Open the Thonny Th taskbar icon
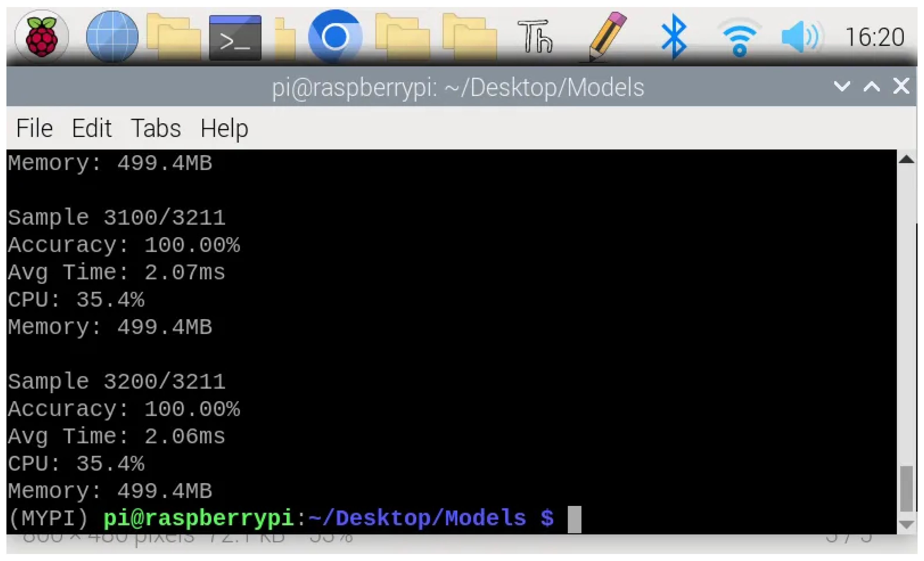This screenshot has width=924, height=561. (x=535, y=37)
